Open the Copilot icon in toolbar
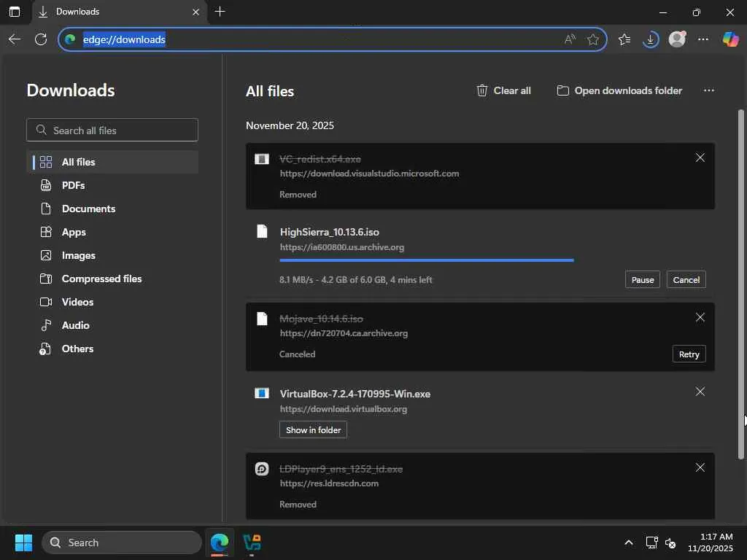747x560 pixels. pos(730,39)
